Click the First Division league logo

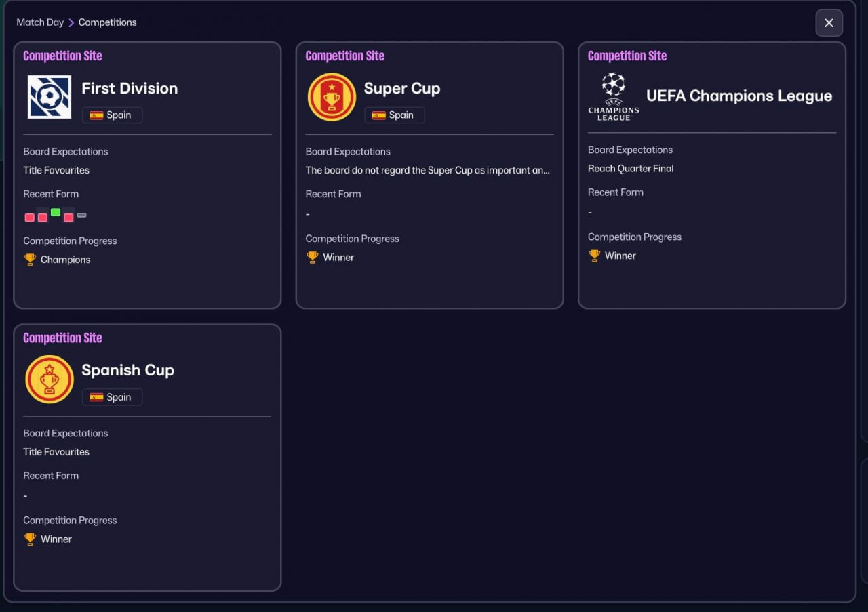(50, 97)
